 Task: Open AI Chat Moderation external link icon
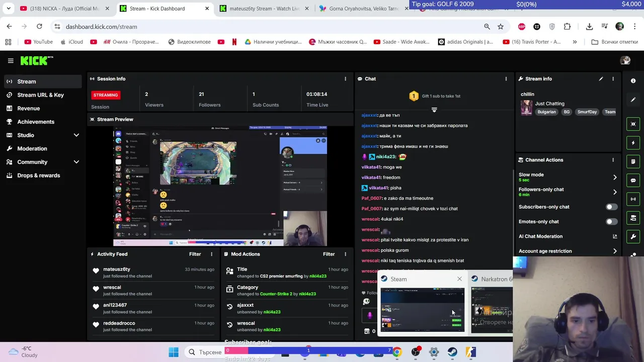point(615,236)
